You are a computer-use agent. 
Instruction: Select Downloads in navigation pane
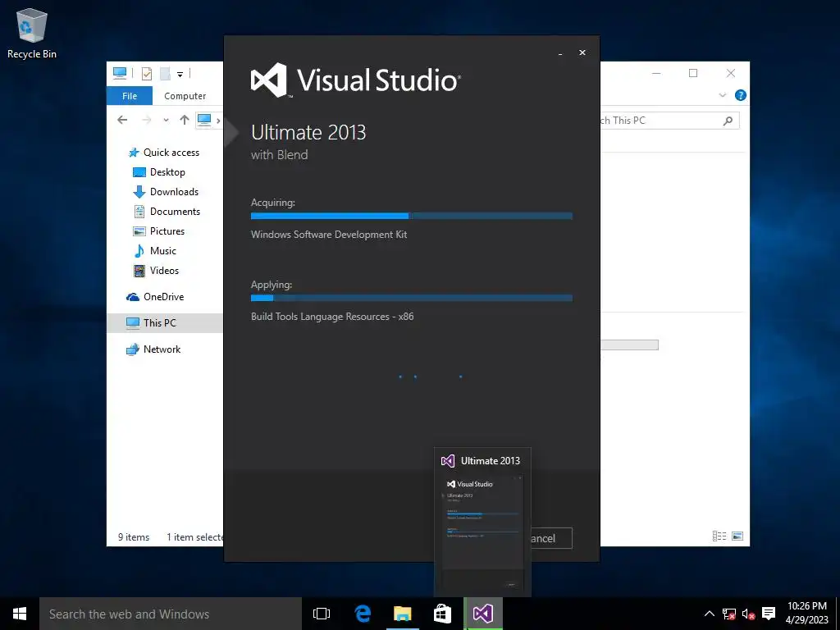(166, 192)
